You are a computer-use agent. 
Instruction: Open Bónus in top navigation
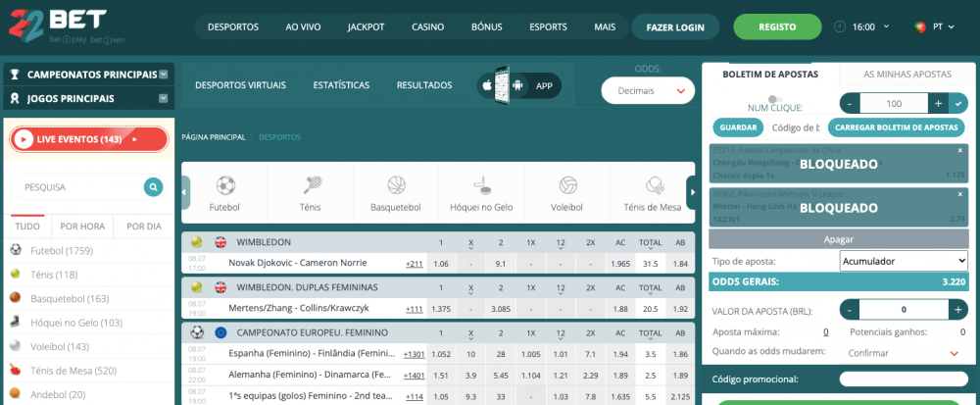point(487,26)
